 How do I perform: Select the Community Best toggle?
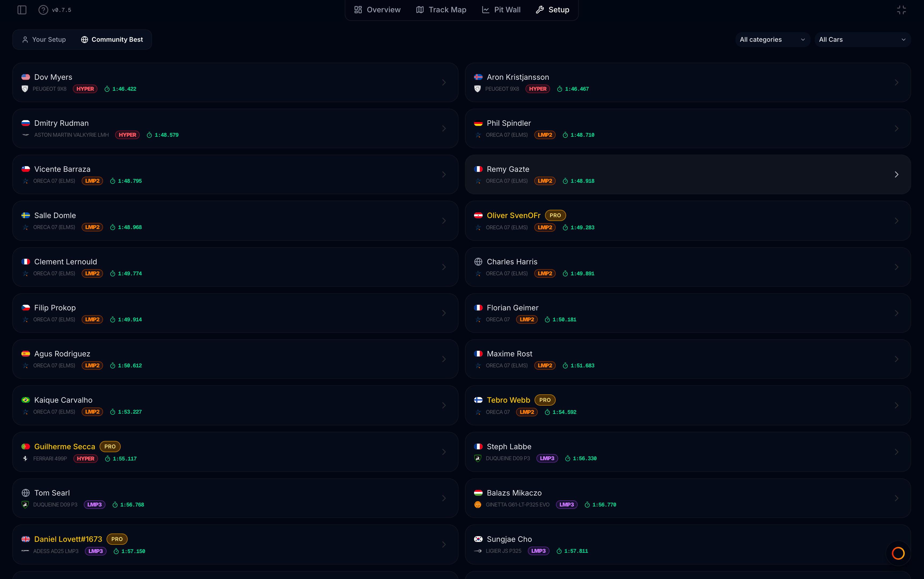point(112,39)
